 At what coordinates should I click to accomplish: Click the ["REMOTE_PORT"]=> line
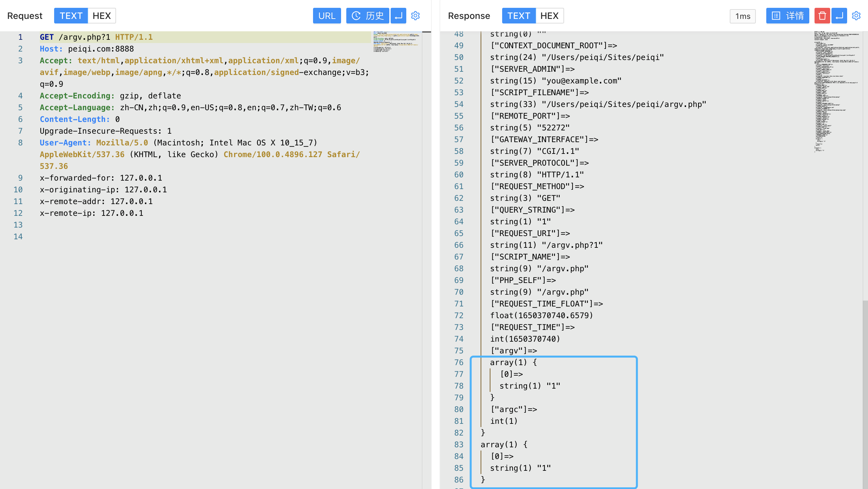pos(530,116)
